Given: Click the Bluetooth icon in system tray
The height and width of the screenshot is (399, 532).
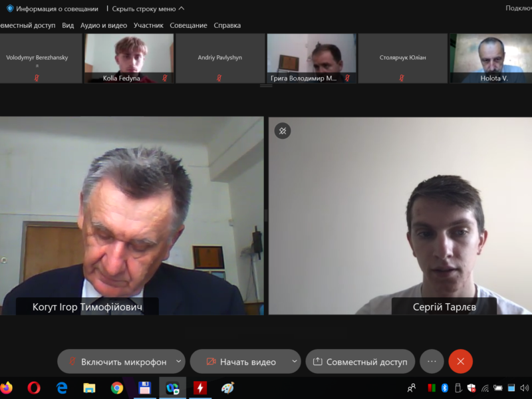Looking at the screenshot, I should click(445, 388).
